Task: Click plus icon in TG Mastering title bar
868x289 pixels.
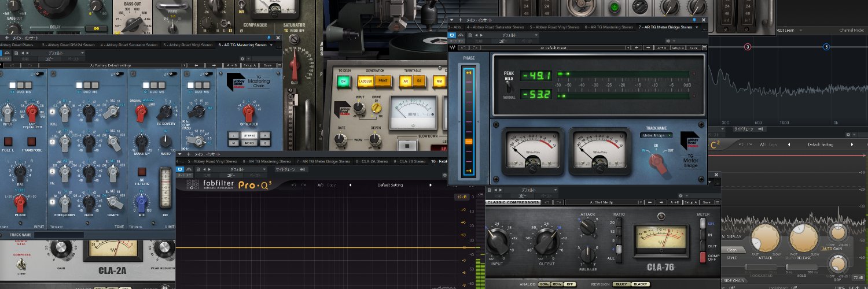Action: point(7,38)
